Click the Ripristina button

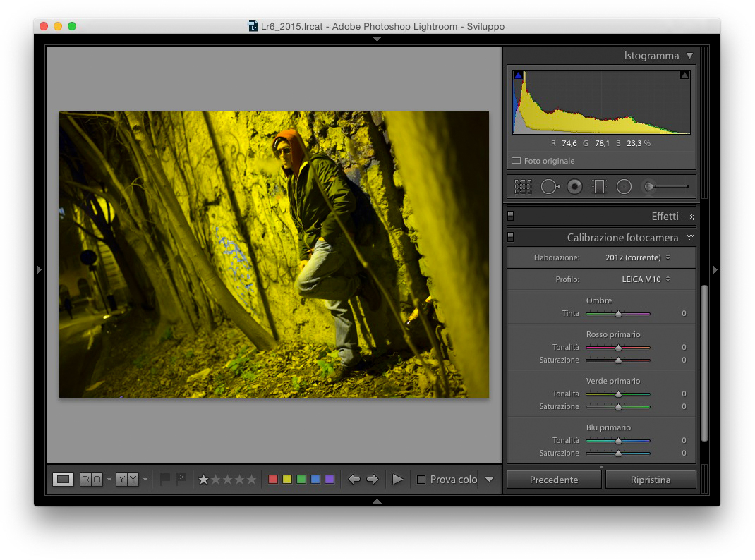651,480
